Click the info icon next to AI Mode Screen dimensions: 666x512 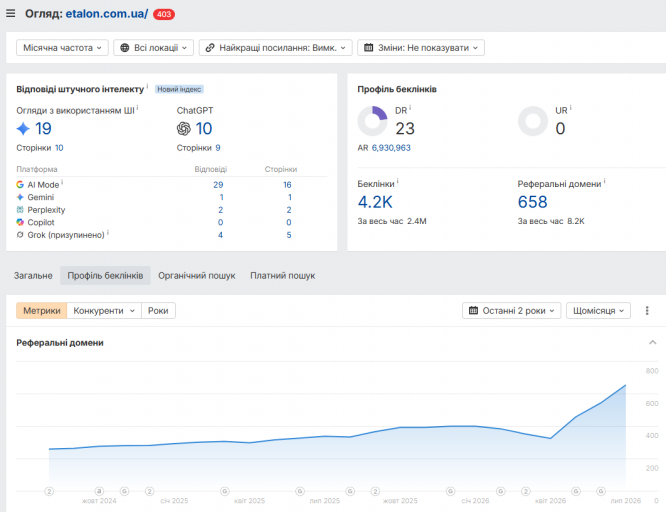(x=62, y=182)
